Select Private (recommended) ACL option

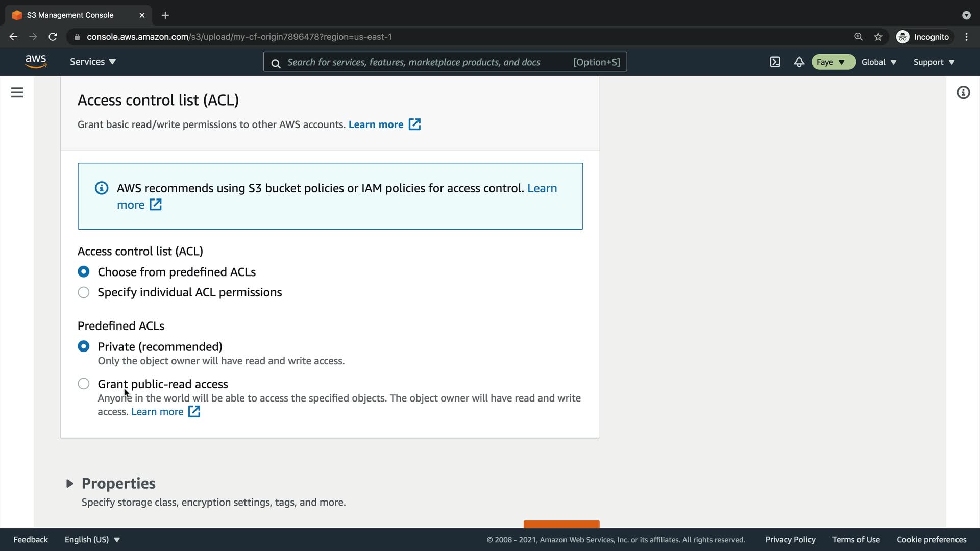pyautogui.click(x=84, y=346)
